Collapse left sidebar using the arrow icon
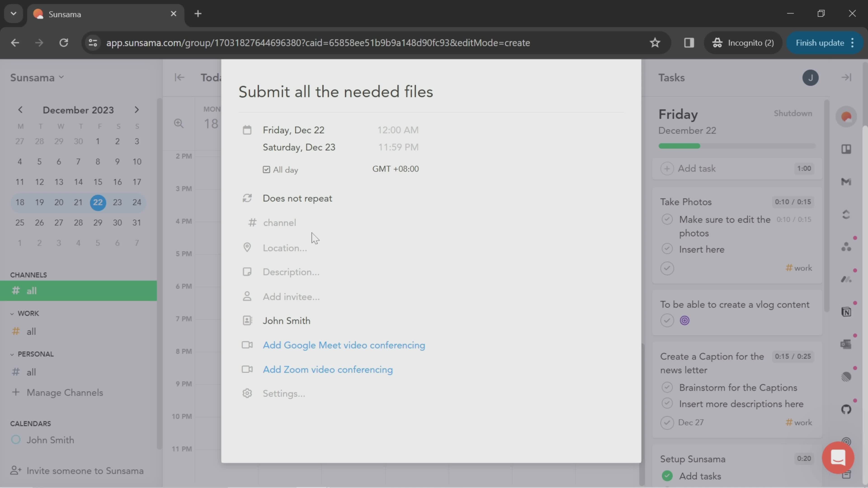The height and width of the screenshot is (488, 868). [179, 77]
